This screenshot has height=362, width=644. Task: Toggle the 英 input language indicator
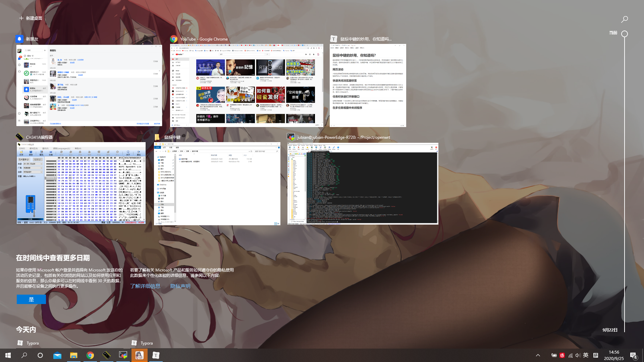(x=586, y=355)
